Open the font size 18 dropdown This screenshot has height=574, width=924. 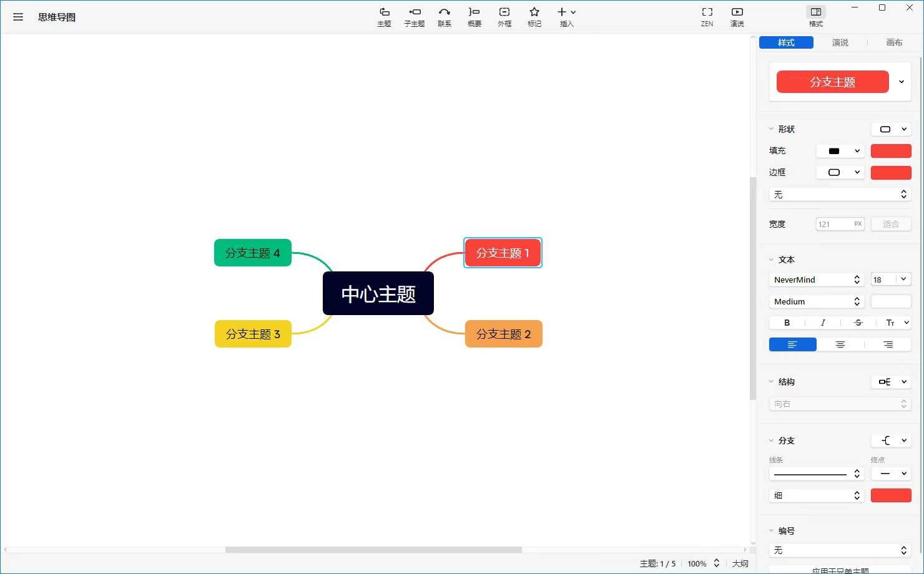(890, 280)
